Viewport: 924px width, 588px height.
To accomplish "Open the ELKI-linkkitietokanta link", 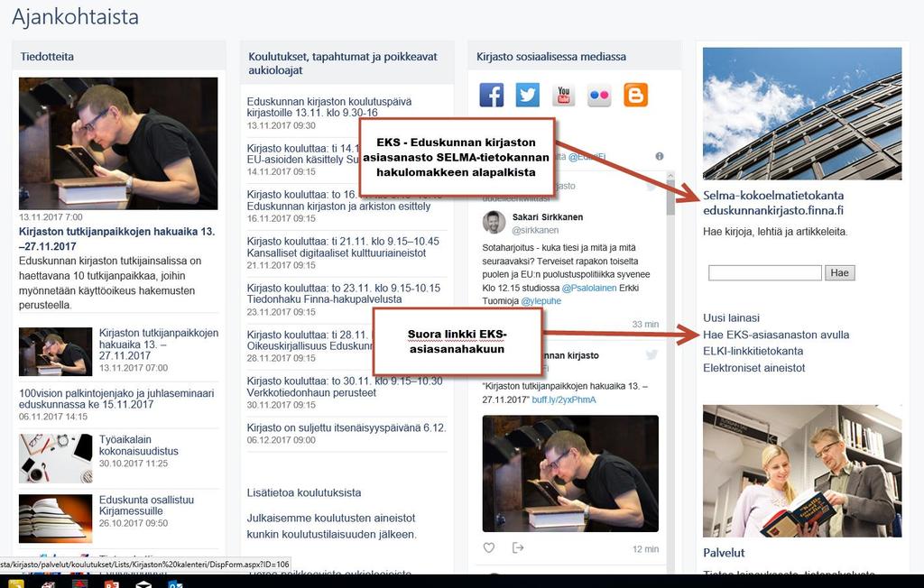I will coord(753,351).
